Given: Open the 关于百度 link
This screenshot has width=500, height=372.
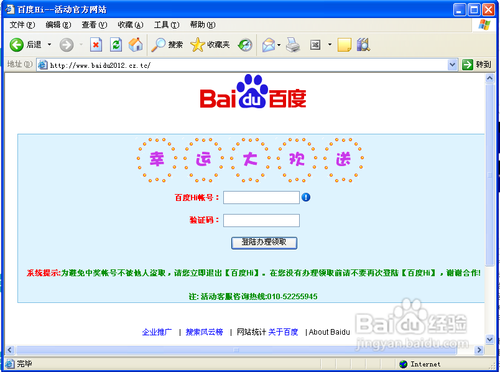Looking at the screenshot, I should click(x=283, y=332).
